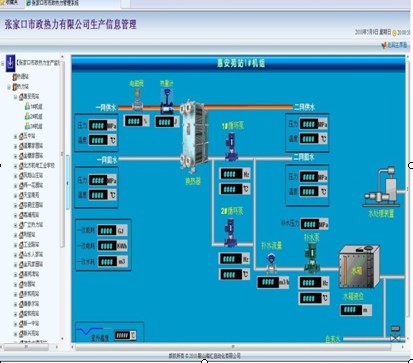Viewport: 413px width, 363px height.
Task: Click the heat meter icon beside the valve
Action: click(x=167, y=102)
